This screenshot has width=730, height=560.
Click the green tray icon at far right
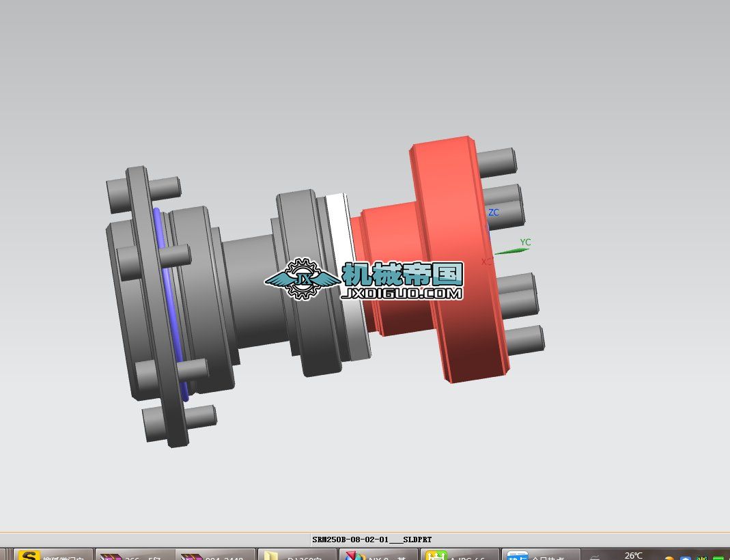coord(717,557)
